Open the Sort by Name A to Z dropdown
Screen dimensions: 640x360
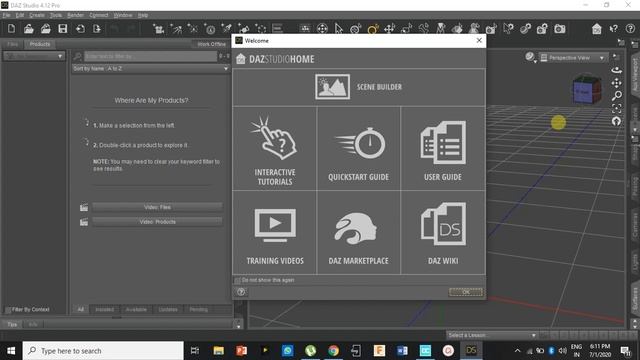(151, 69)
